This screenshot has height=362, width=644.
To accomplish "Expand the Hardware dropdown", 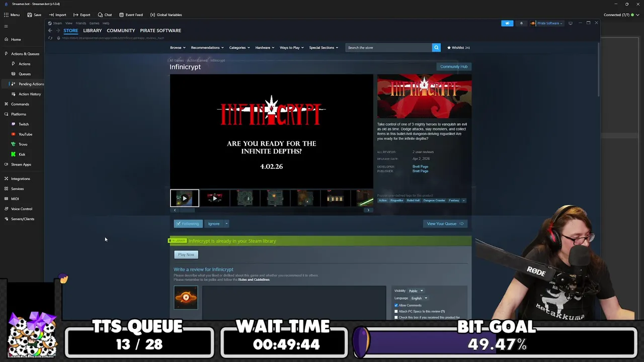I will point(265,48).
